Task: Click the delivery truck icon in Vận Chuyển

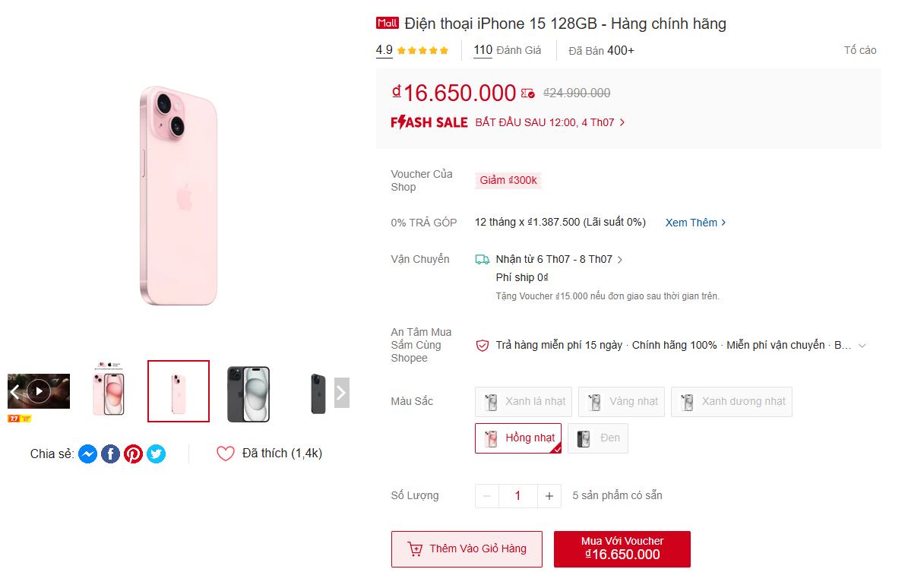Action: 482,259
